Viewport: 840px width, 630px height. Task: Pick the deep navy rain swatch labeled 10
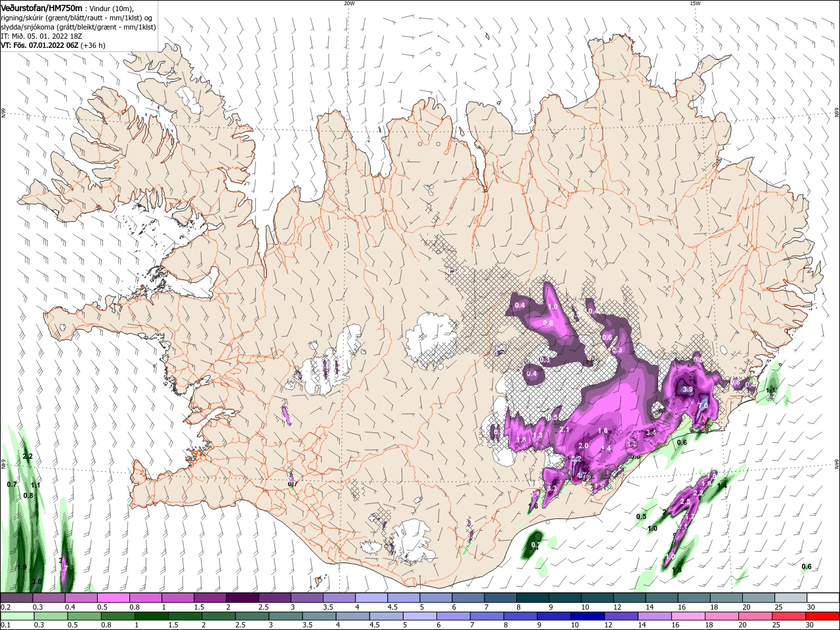click(587, 616)
